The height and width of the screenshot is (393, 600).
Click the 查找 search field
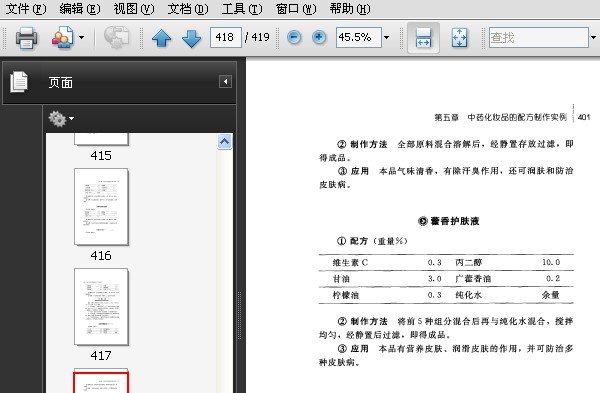pos(538,38)
